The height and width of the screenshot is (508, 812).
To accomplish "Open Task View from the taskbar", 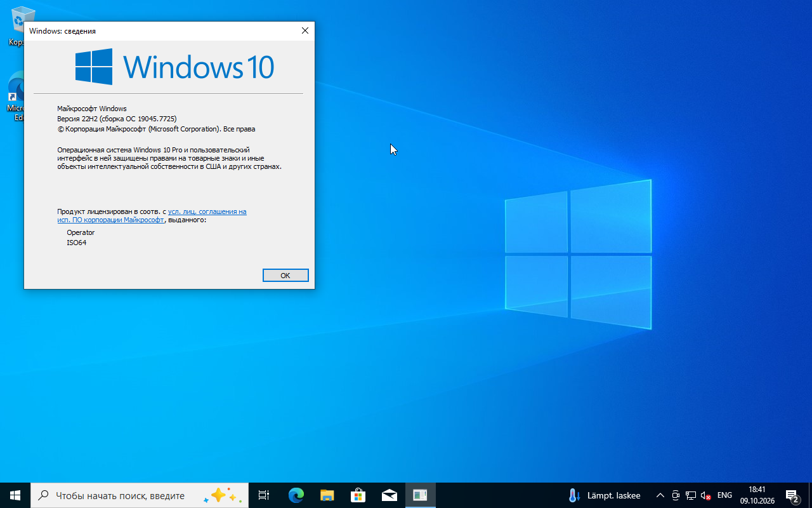I will click(x=264, y=495).
